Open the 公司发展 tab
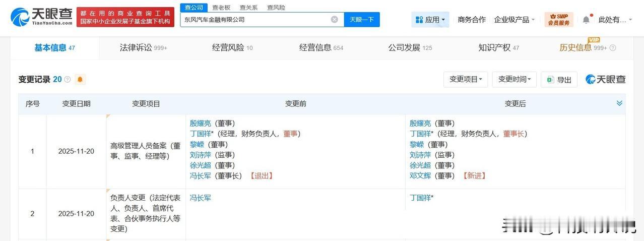644x241 pixels. click(410, 48)
